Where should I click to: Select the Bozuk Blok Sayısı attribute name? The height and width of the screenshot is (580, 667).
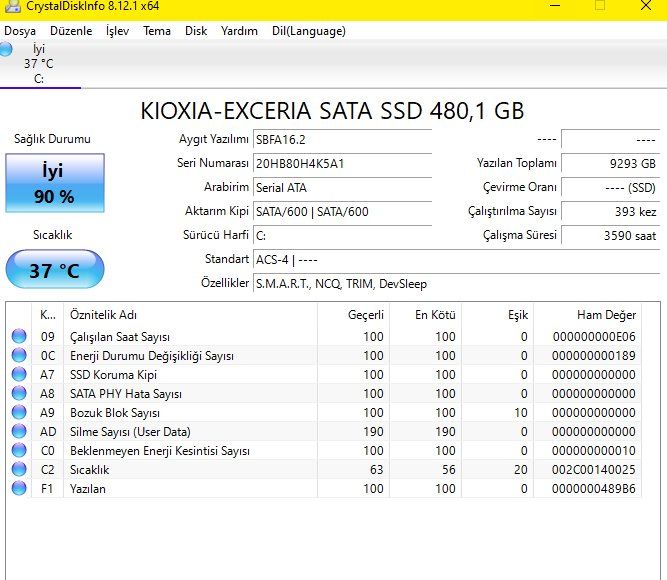point(115,413)
